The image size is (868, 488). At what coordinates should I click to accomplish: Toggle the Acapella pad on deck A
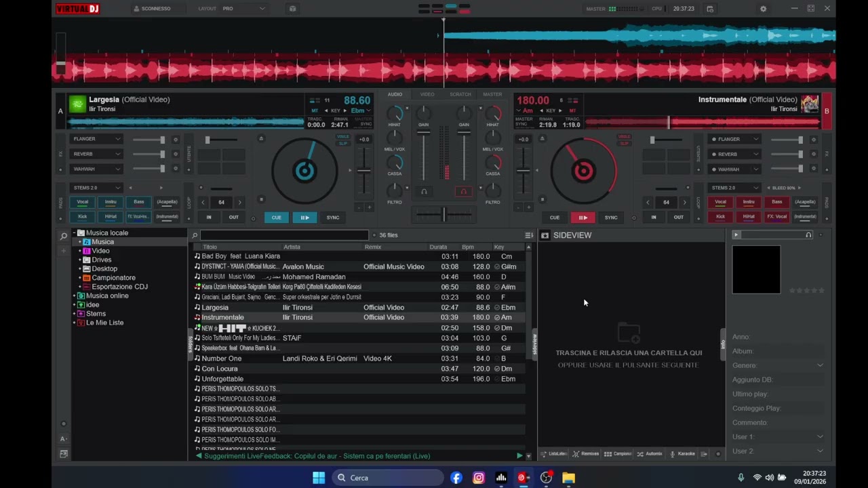pyautogui.click(x=167, y=201)
